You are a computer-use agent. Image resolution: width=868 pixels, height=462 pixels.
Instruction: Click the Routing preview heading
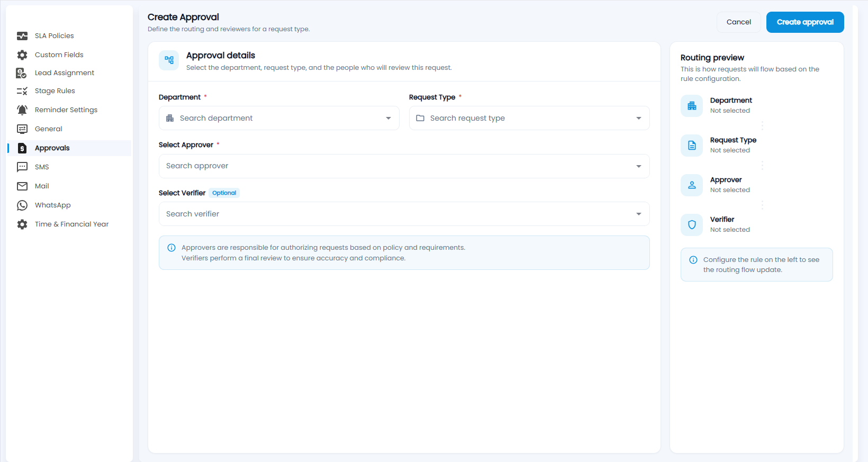(x=712, y=58)
